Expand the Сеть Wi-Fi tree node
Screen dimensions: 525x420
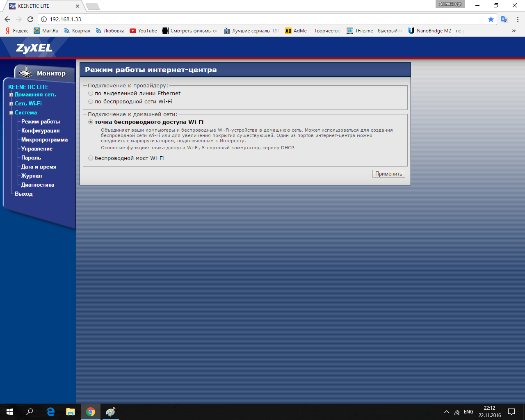pos(11,104)
